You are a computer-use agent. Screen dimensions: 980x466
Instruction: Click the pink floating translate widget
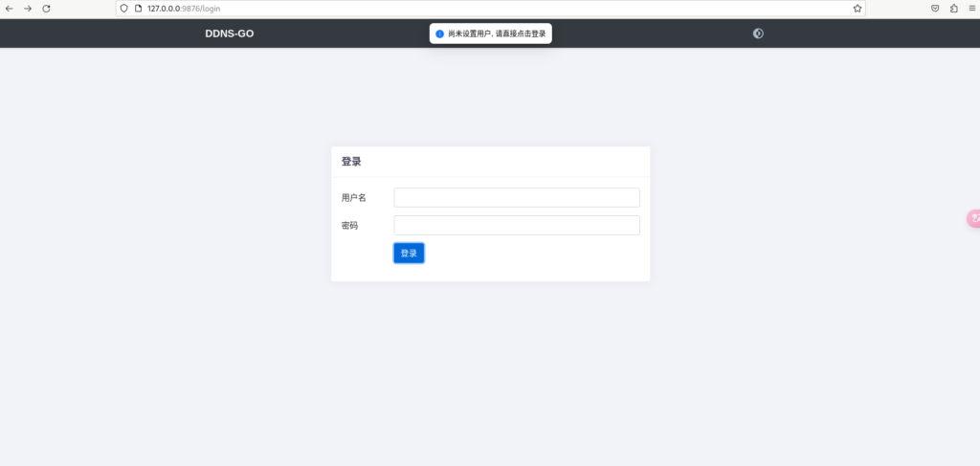[973, 218]
